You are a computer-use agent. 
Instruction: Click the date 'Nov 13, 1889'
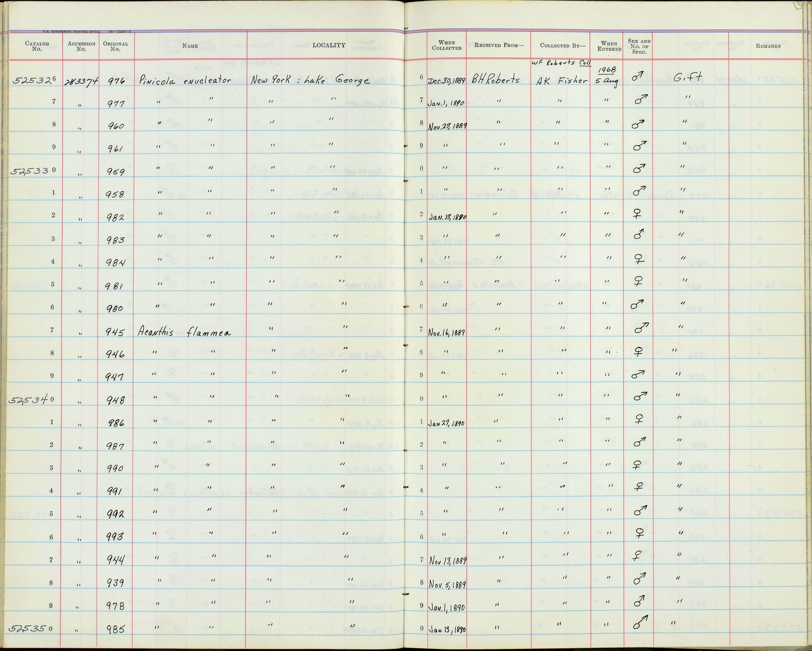448,561
